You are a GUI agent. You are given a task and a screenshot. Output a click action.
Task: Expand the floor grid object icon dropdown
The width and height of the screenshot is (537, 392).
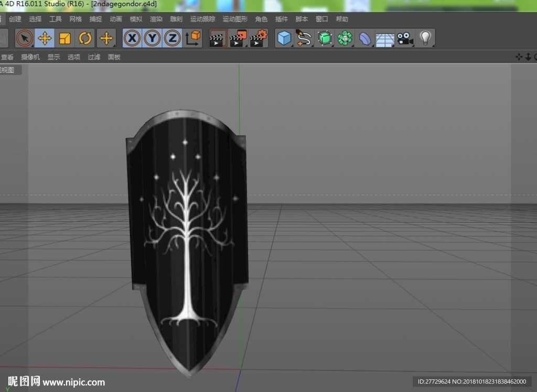(x=385, y=38)
